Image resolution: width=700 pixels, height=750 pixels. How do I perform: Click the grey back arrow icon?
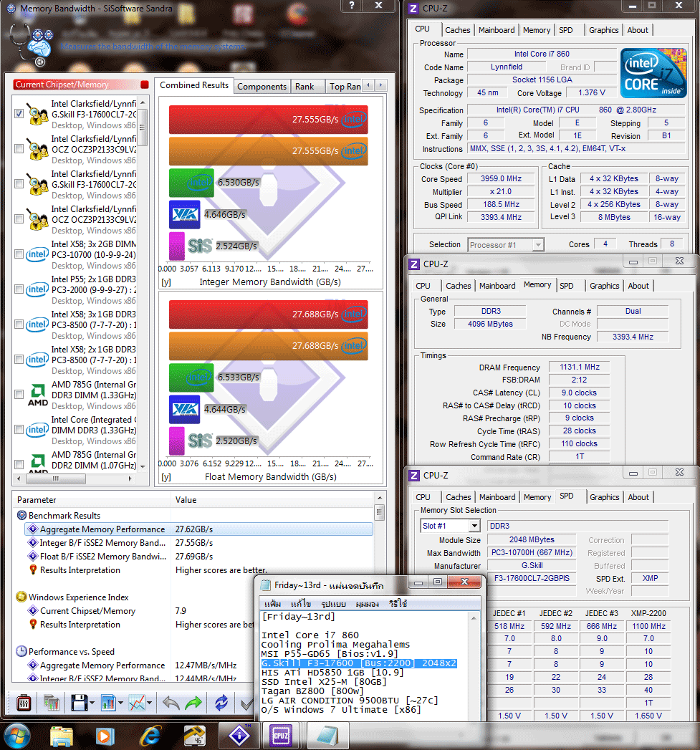171,703
